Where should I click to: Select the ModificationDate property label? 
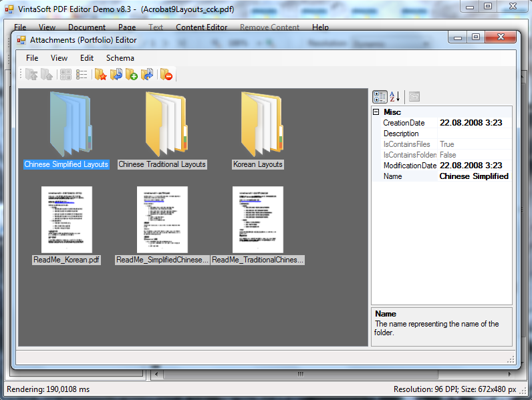click(x=410, y=166)
